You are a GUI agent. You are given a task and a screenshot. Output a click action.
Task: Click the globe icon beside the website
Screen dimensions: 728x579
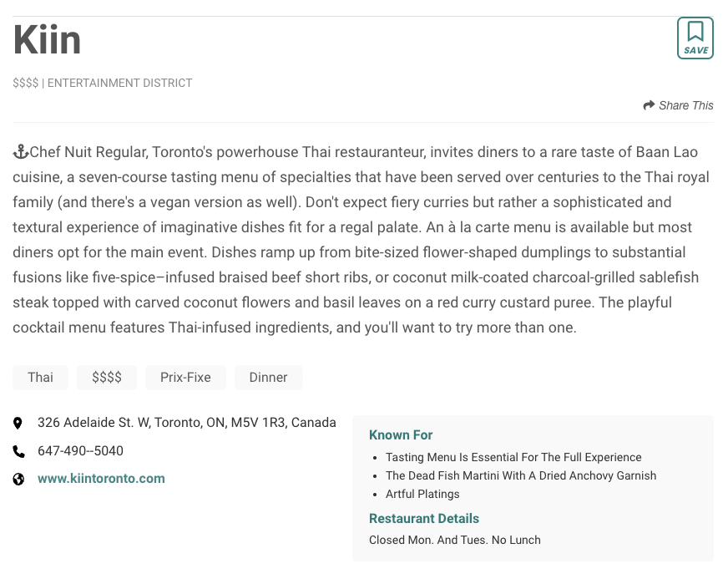click(18, 480)
